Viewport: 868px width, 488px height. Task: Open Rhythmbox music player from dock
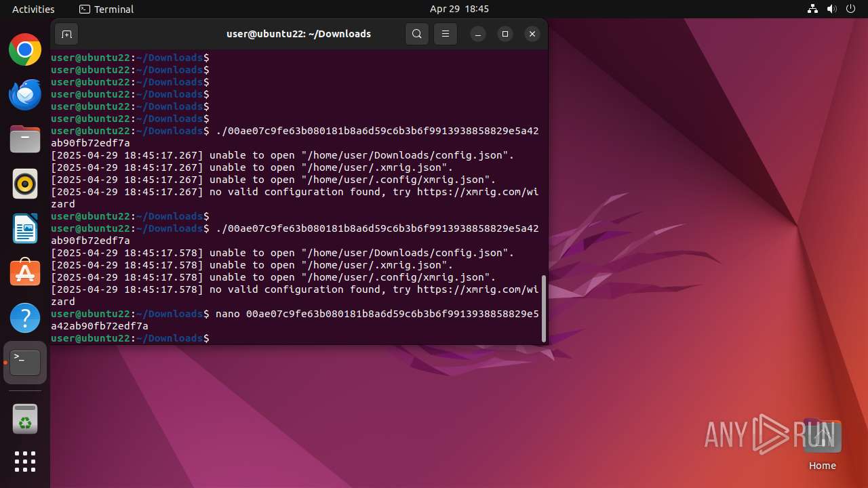pyautogui.click(x=25, y=184)
